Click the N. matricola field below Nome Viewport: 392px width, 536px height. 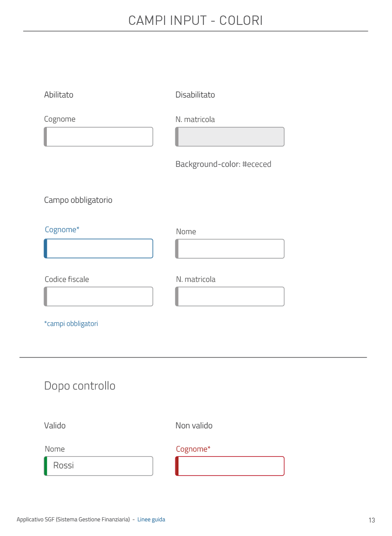(x=230, y=297)
